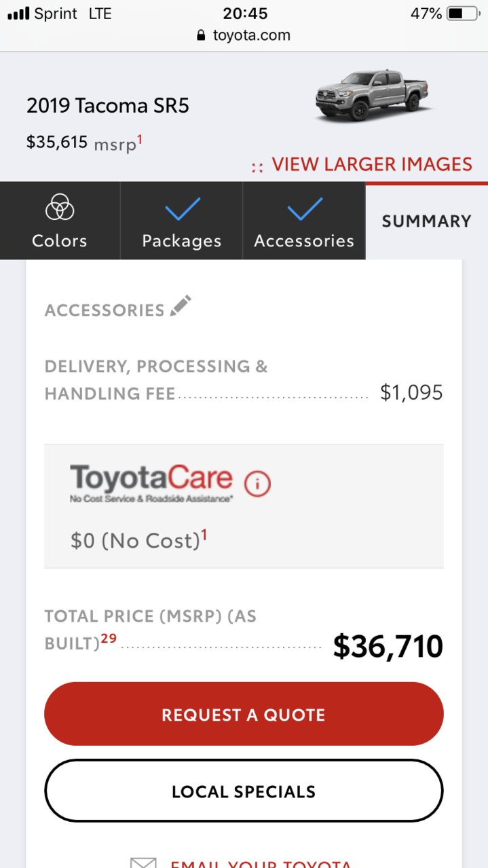Click the Local Specials button
The width and height of the screenshot is (488, 868).
(x=244, y=791)
